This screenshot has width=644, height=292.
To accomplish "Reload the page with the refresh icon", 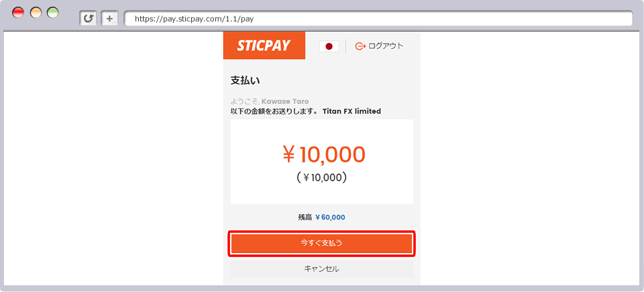I will (88, 19).
